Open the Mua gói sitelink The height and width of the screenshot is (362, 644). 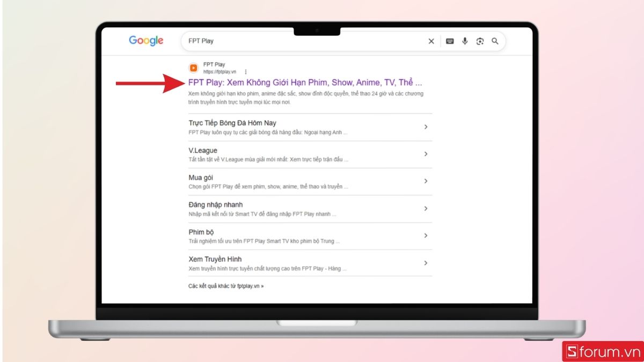point(201,178)
